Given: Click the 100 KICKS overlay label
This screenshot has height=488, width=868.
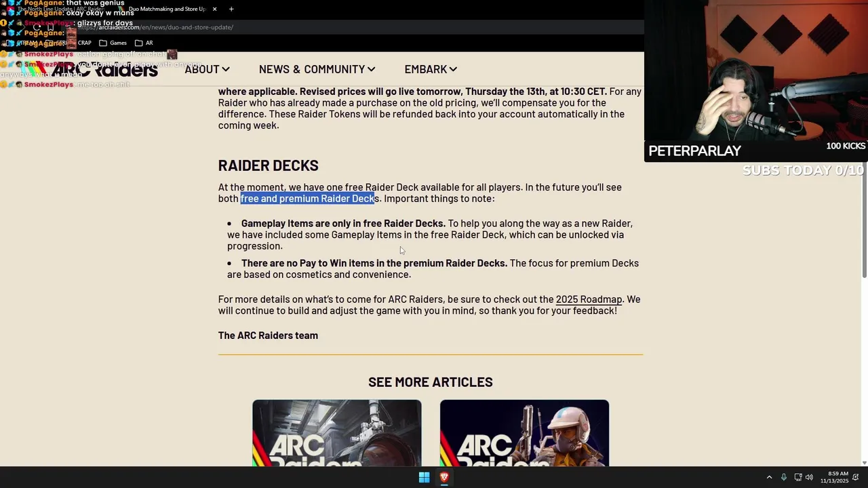Looking at the screenshot, I should (x=846, y=146).
